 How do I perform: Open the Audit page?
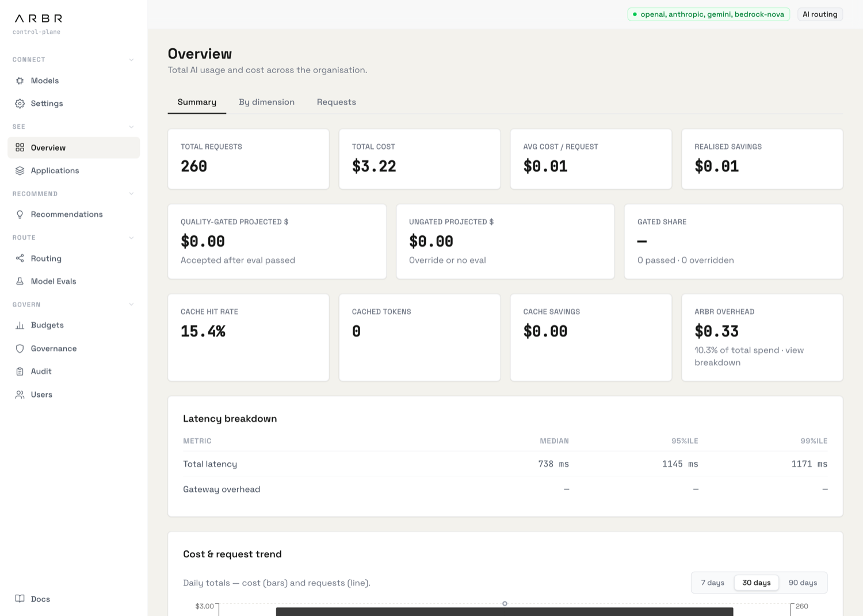(74, 372)
